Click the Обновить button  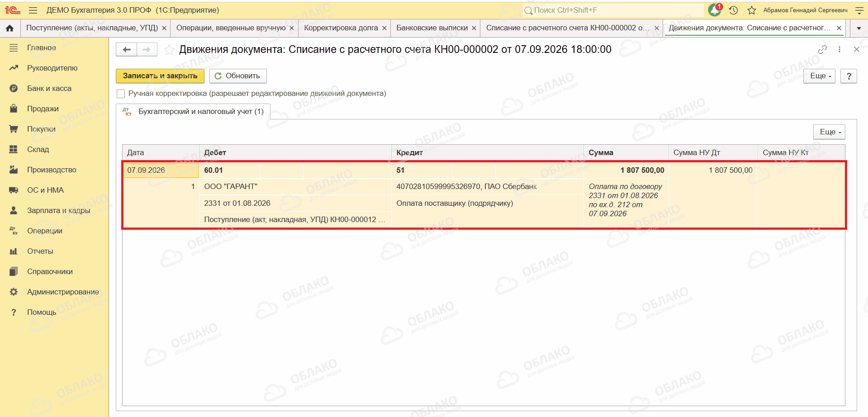(x=238, y=76)
